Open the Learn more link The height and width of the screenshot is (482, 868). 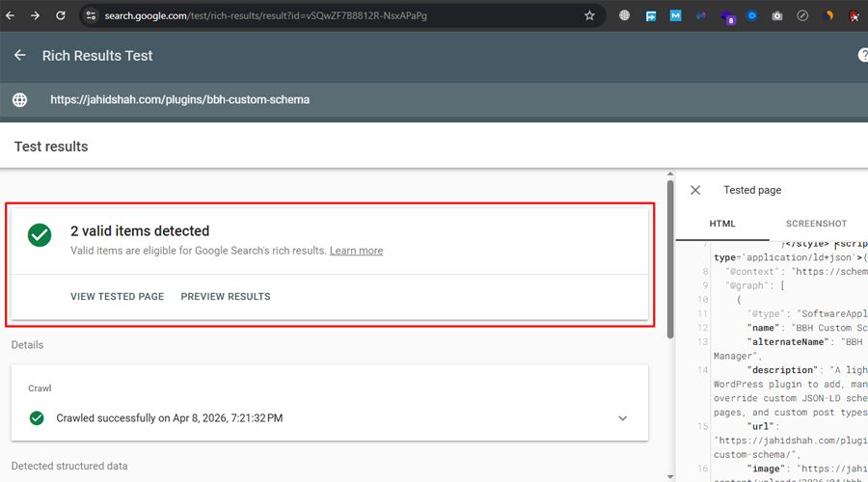(356, 251)
